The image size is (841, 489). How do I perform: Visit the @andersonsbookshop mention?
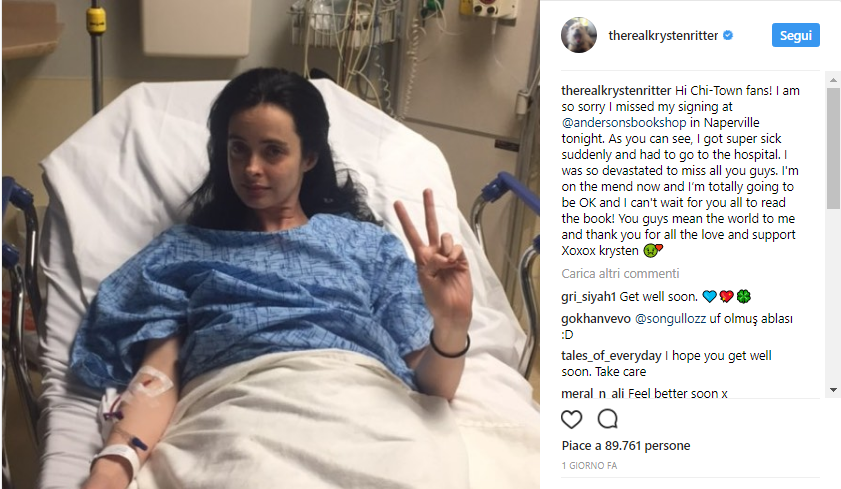624,123
